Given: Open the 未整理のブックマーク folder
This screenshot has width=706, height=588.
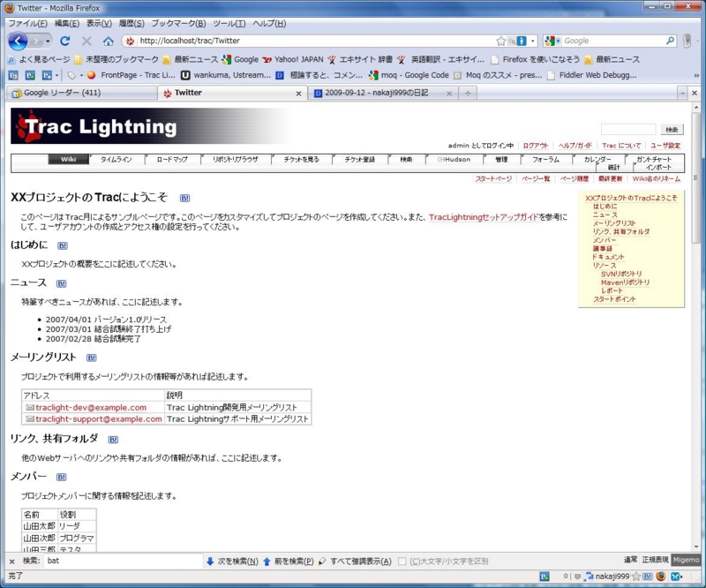Looking at the screenshot, I should (116, 59).
